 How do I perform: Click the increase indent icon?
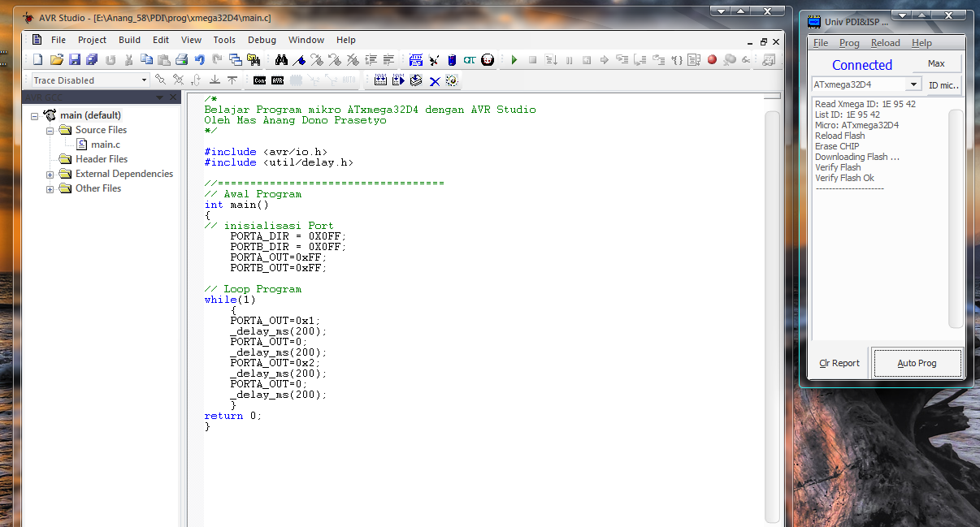pos(371,59)
